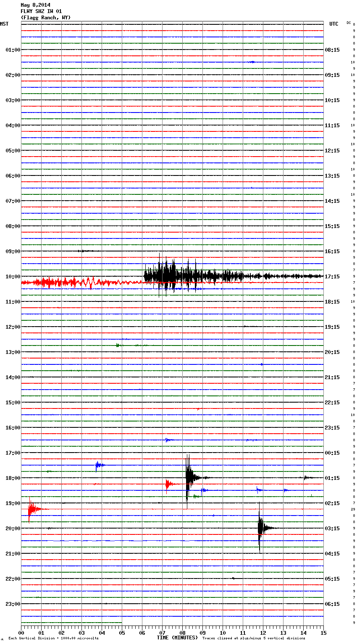Click the UTC time label "12:15"
This screenshot has height=644, width=357.
[x=332, y=150]
